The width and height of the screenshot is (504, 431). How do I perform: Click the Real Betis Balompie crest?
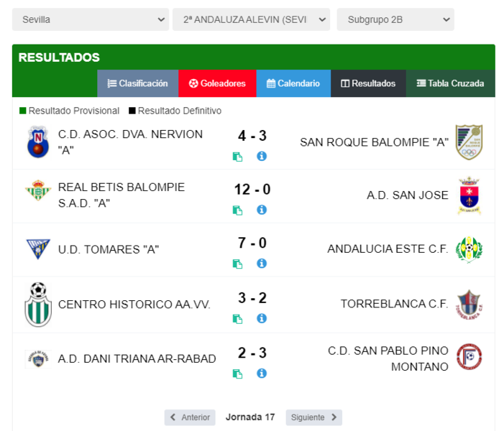(38, 190)
